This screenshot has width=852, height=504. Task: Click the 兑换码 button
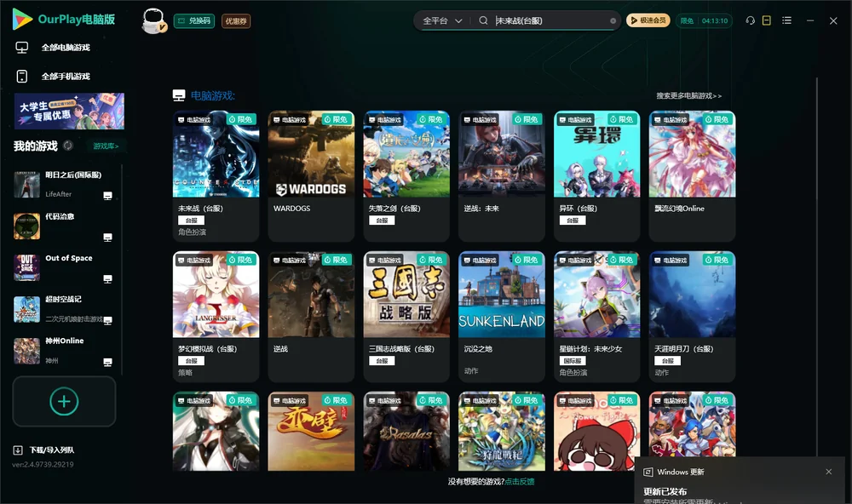click(194, 20)
